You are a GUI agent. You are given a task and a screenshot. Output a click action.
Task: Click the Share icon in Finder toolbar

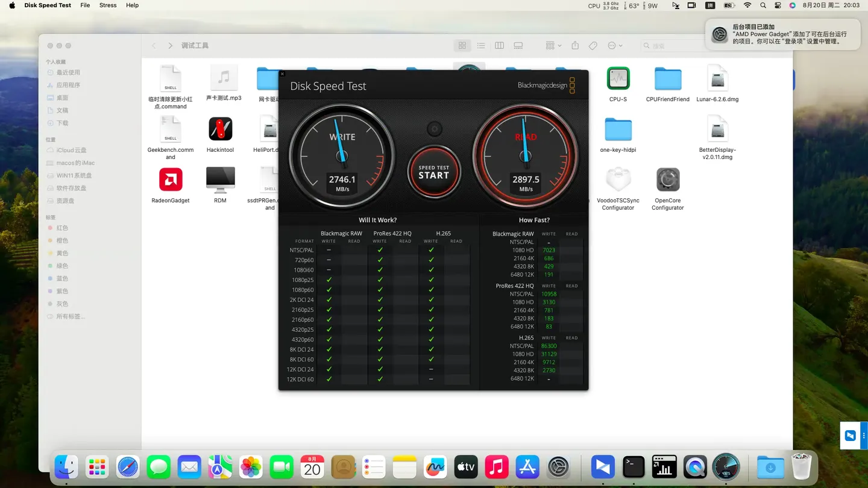[x=575, y=46]
